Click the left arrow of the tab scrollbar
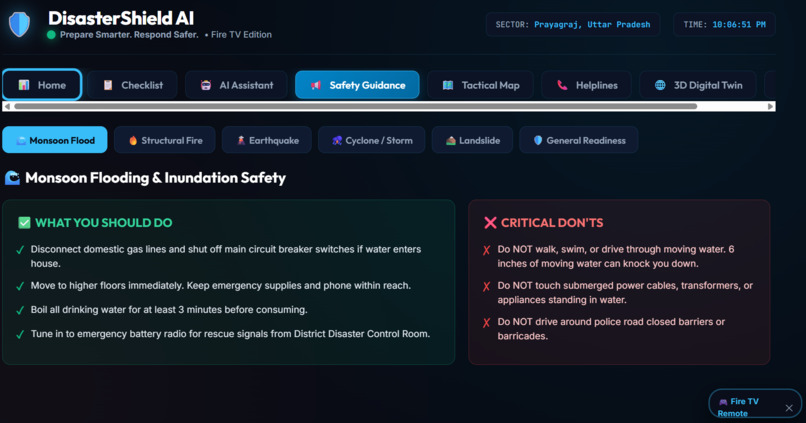806x423 pixels. pos(7,106)
